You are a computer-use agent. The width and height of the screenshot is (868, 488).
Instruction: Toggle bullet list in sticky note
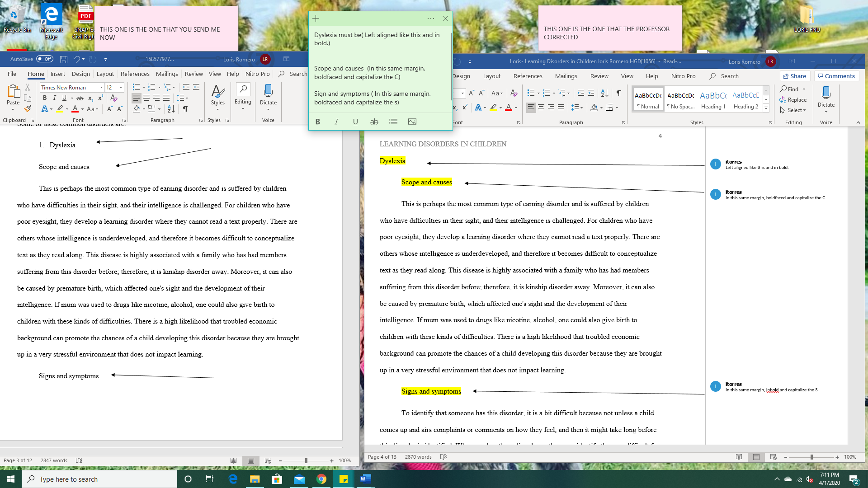click(x=393, y=122)
